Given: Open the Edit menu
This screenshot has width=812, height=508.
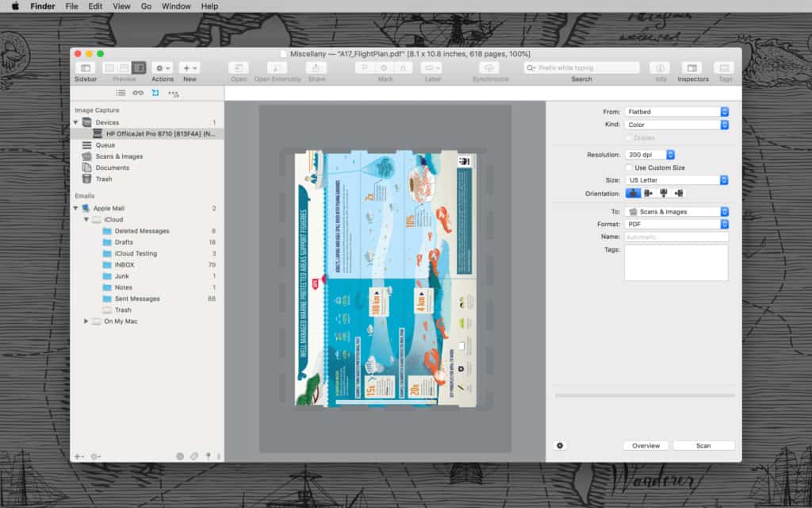Looking at the screenshot, I should coord(95,6).
